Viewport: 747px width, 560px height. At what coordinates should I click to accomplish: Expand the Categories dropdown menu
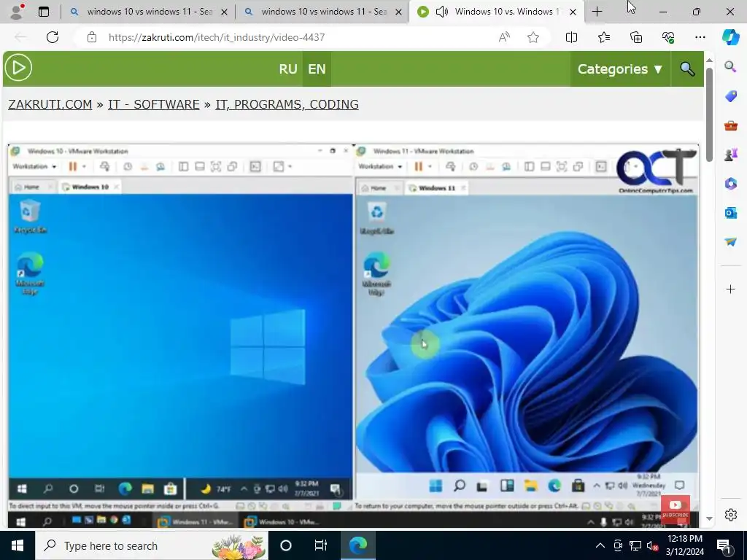click(620, 69)
